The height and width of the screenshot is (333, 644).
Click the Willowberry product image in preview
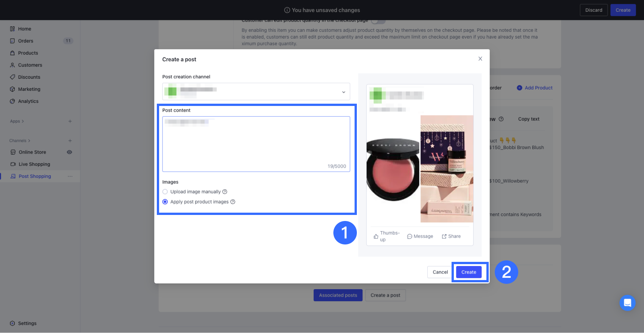coord(447,169)
